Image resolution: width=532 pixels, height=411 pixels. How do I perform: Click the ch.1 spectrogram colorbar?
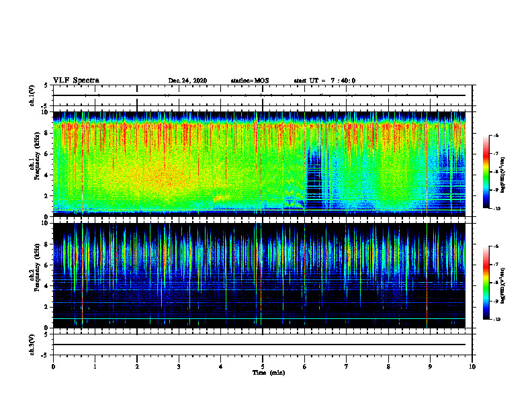click(486, 172)
